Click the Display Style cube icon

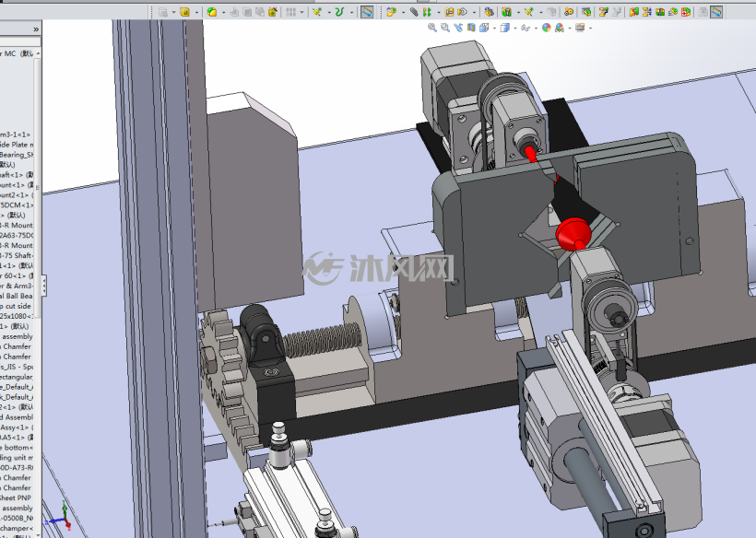[504, 28]
